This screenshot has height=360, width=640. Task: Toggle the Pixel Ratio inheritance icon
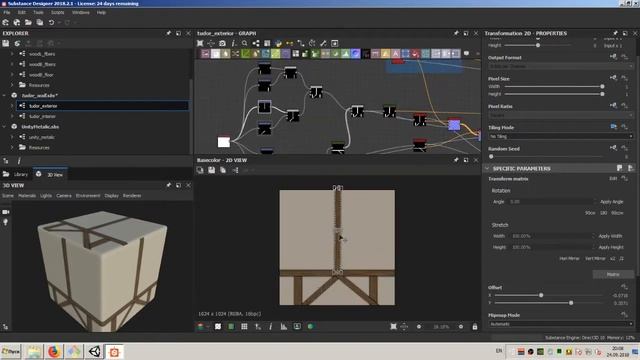tap(613, 106)
